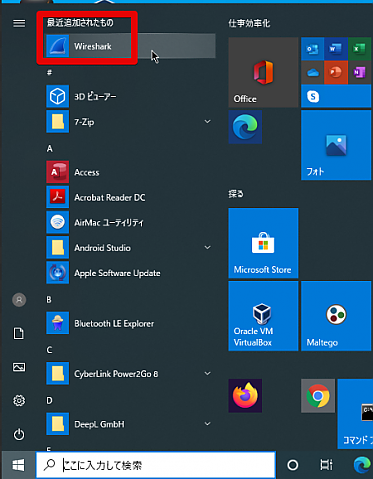Open the Pictures folder icon in sidebar
Screen dimensions: 373x479
(19, 367)
